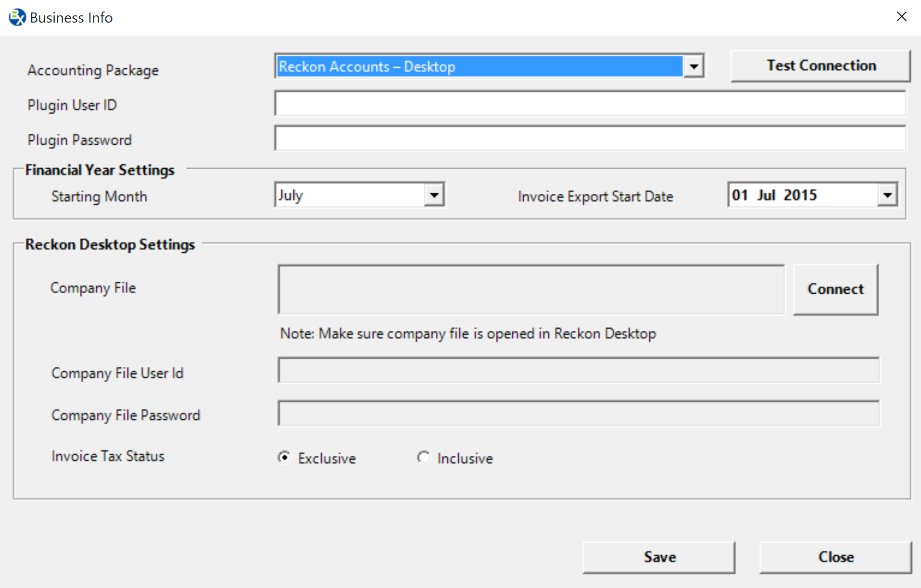Save the business info settings
The height and width of the screenshot is (588, 921).
tap(659, 557)
